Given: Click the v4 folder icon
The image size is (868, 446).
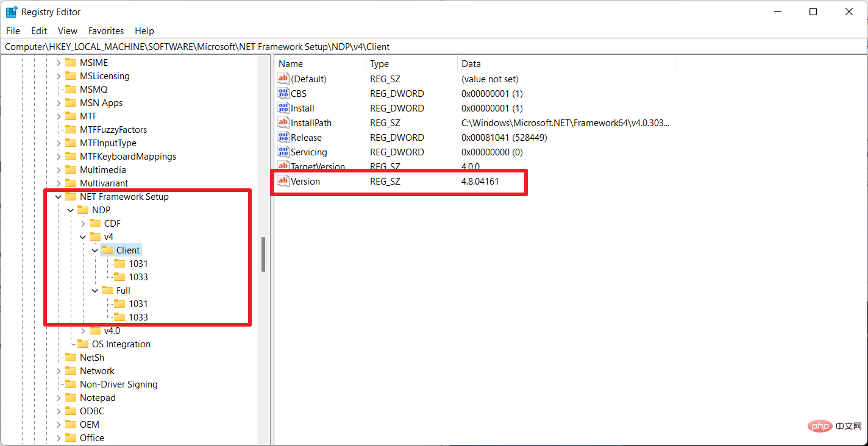Looking at the screenshot, I should [95, 236].
